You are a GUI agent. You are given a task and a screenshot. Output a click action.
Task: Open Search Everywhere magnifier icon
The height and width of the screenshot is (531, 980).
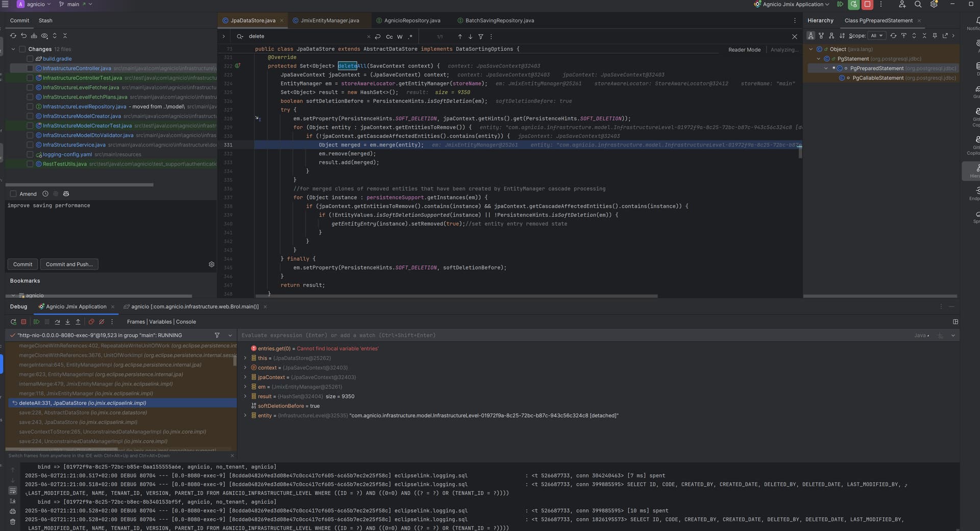point(918,4)
